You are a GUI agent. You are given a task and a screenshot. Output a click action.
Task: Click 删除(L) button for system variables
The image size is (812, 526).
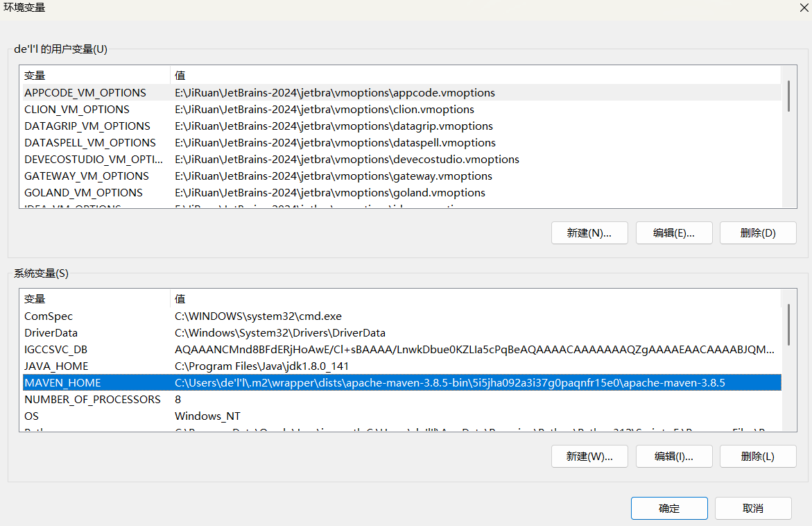[x=758, y=457]
